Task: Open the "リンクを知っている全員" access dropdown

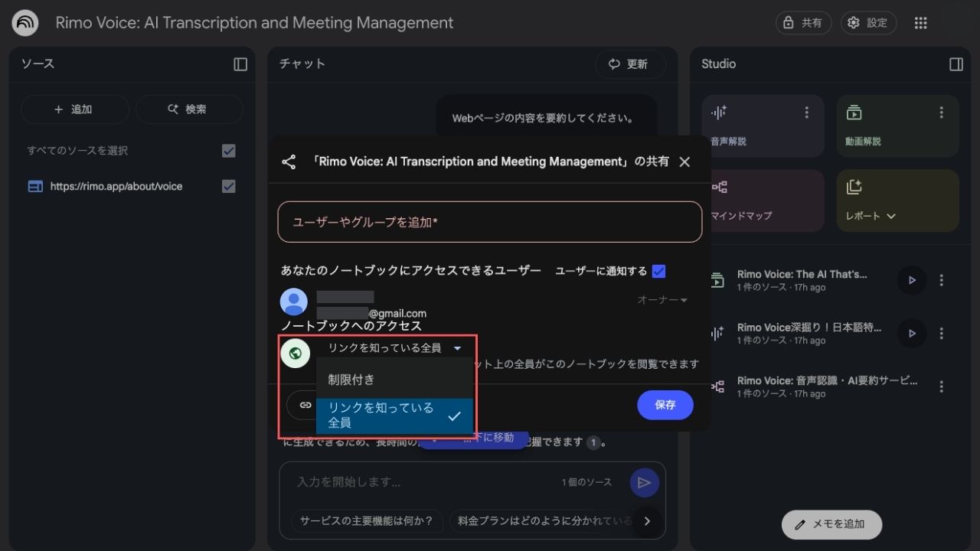Action: pos(394,348)
